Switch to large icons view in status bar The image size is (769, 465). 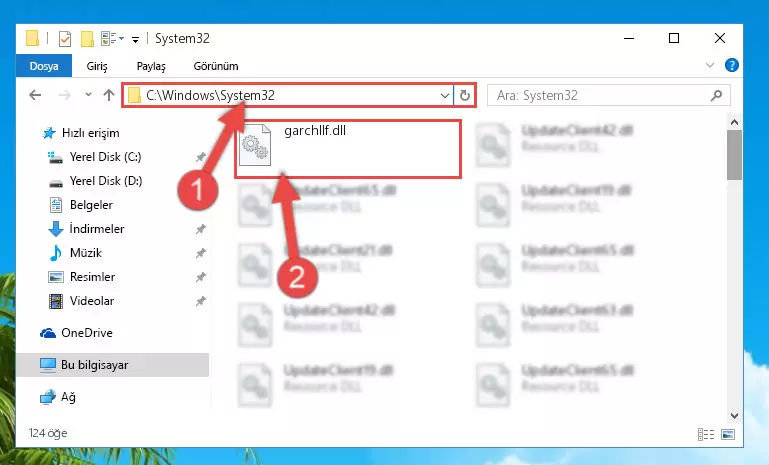(x=728, y=434)
